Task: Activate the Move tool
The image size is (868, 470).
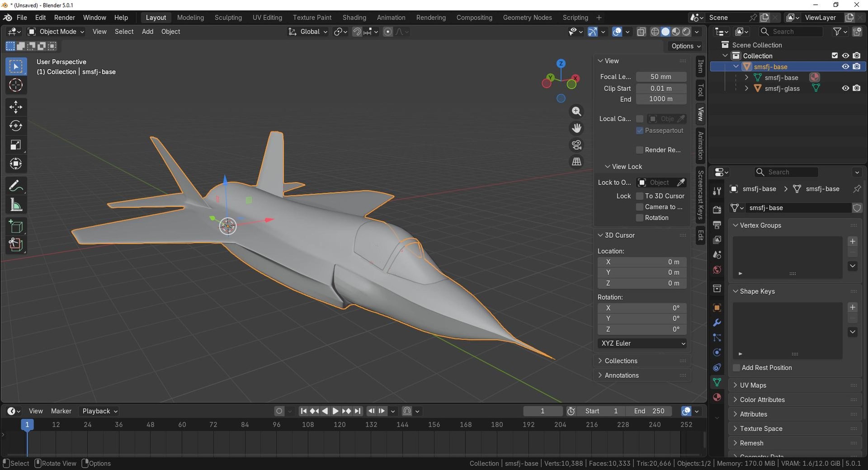Action: [16, 107]
